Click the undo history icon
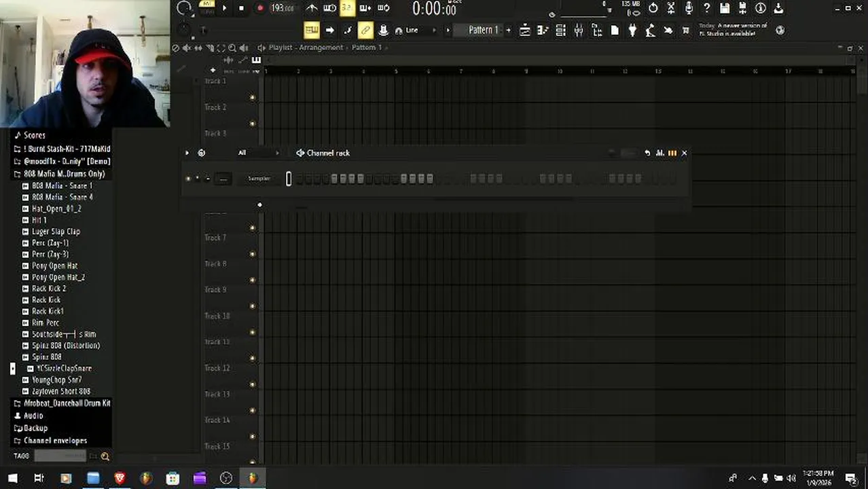Screen dimensions: 868x489 click(653, 8)
